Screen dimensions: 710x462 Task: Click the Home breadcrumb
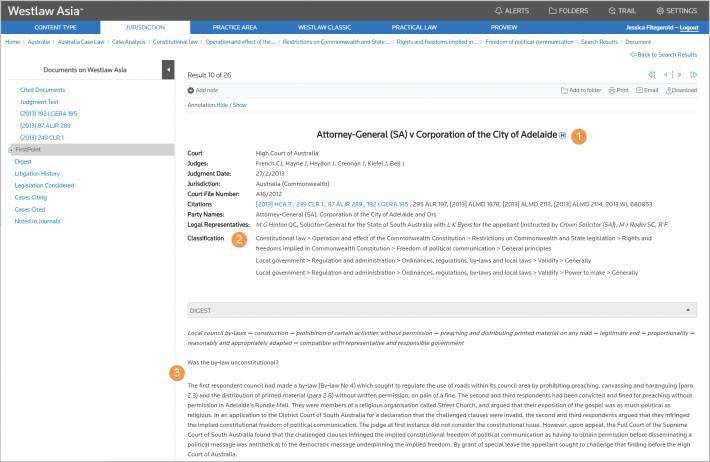coord(13,42)
